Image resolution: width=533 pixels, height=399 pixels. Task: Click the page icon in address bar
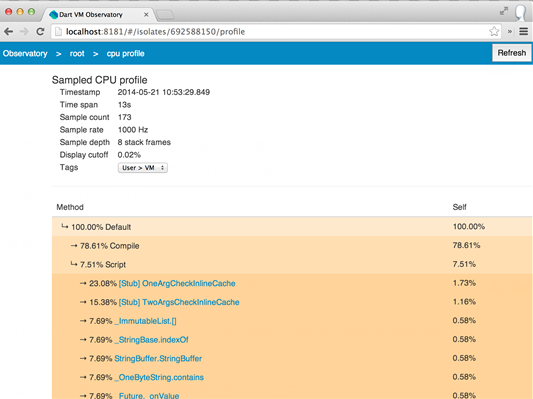[x=58, y=32]
